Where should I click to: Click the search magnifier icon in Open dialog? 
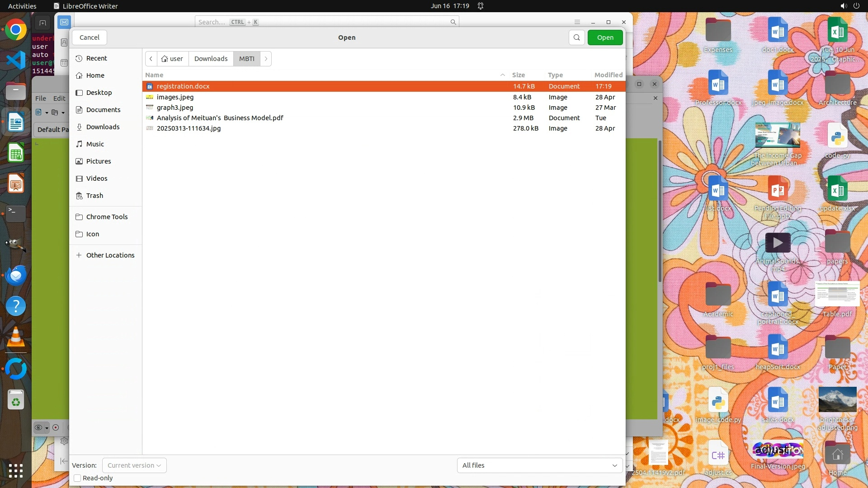click(x=576, y=38)
